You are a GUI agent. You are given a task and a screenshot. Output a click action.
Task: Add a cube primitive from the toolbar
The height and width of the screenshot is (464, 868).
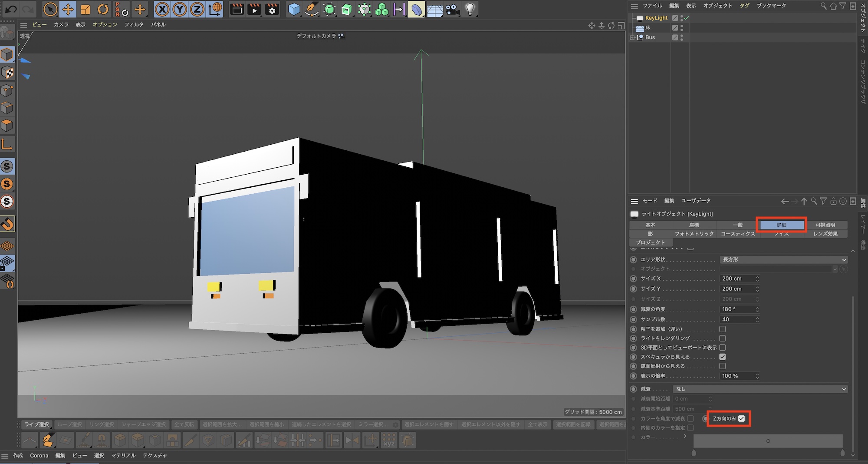coord(294,9)
